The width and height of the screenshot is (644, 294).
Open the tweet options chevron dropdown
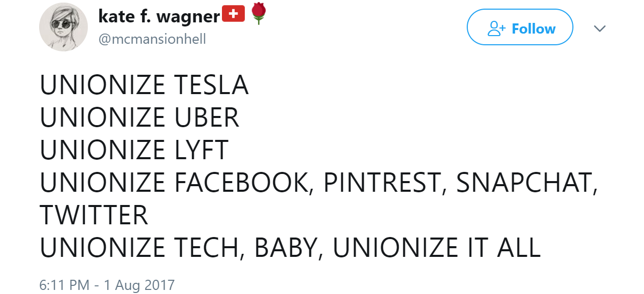click(x=600, y=28)
